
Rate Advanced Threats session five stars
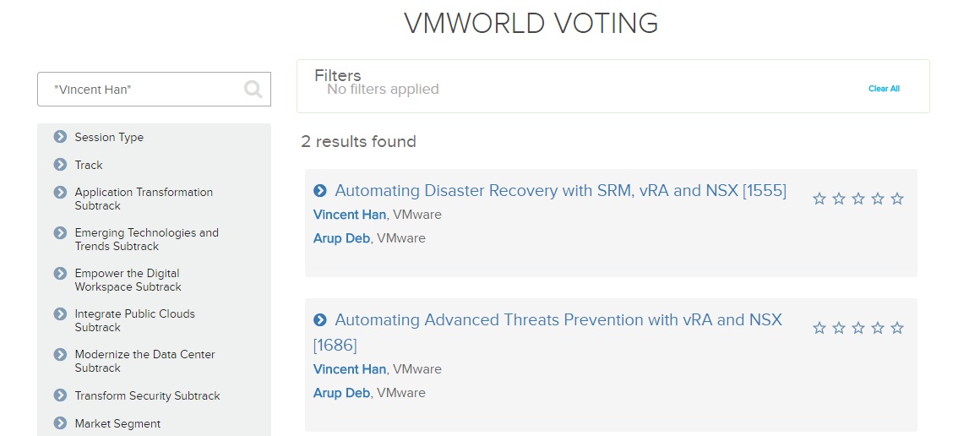[x=897, y=328]
